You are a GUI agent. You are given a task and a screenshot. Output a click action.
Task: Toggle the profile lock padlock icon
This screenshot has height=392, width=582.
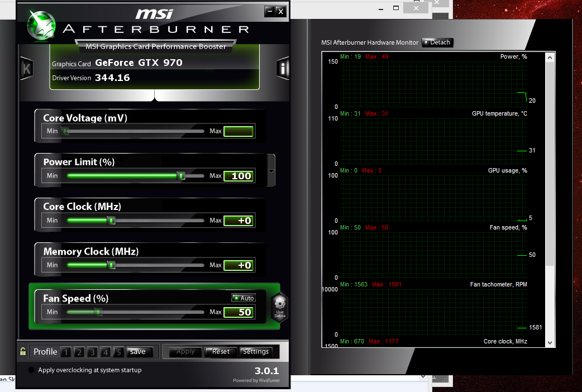[23, 351]
